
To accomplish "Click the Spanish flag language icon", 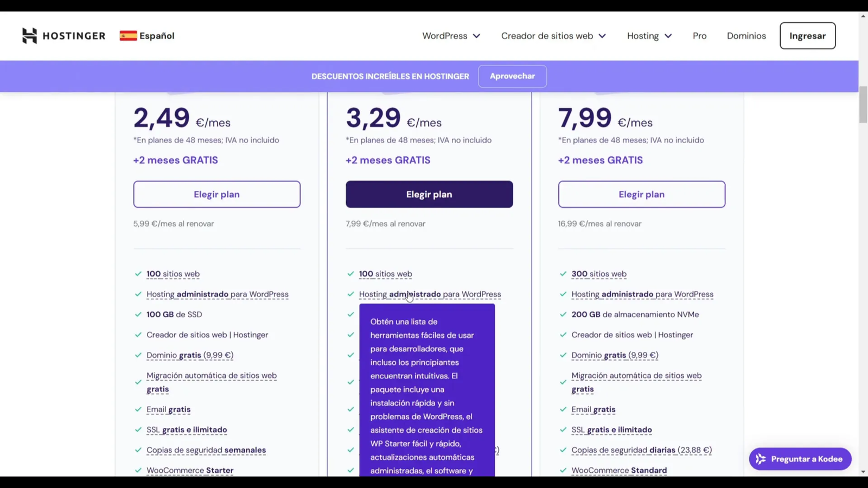I will [x=128, y=36].
